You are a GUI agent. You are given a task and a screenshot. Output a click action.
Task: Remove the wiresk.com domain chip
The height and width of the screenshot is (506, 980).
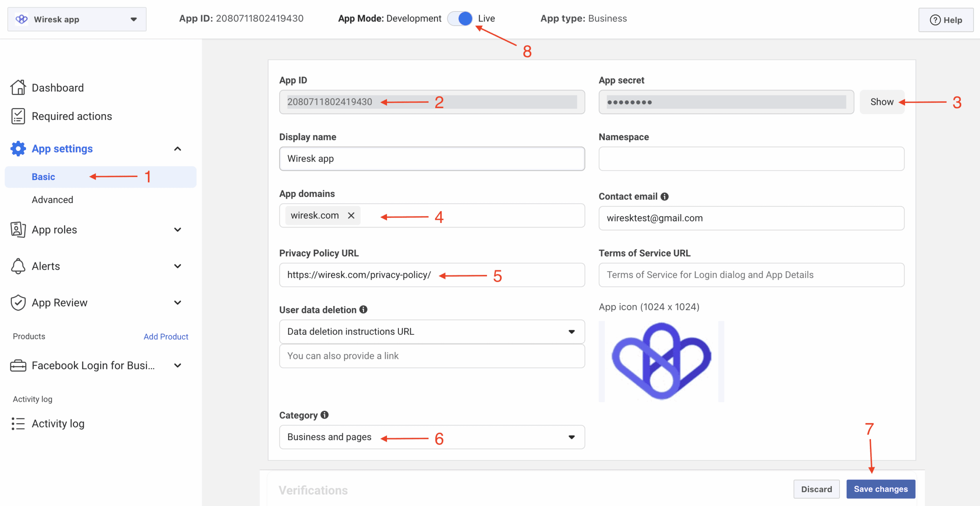(351, 215)
